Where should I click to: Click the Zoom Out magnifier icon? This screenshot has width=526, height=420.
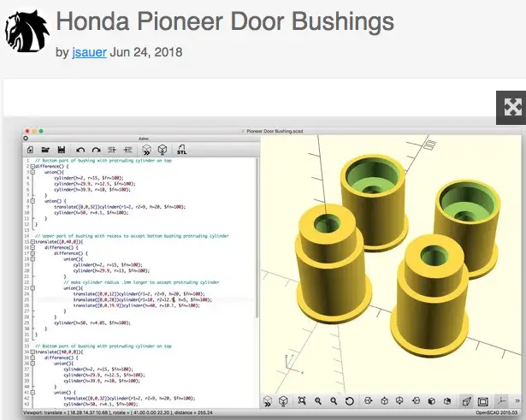334,401
